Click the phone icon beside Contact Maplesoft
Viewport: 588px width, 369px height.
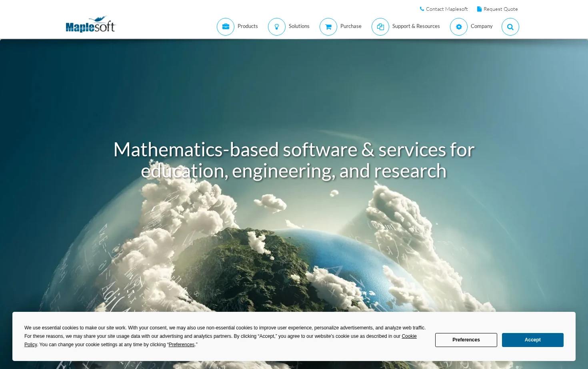pyautogui.click(x=422, y=9)
